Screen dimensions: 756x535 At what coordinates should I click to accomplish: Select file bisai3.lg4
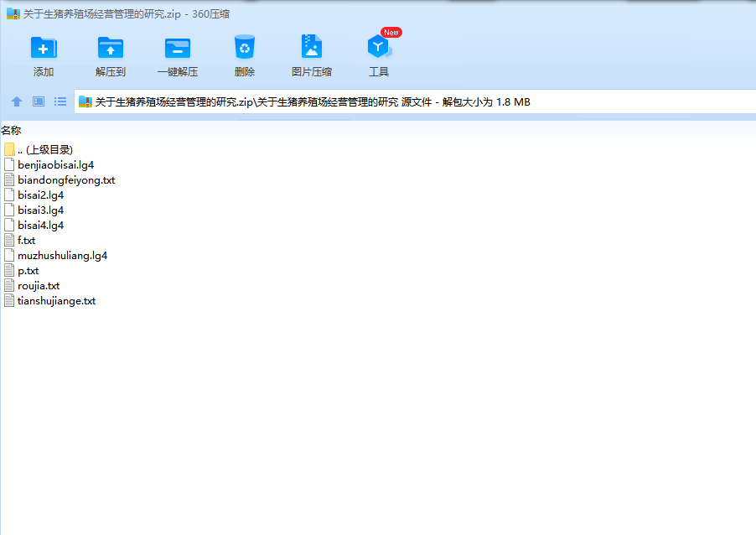pyautogui.click(x=34, y=210)
